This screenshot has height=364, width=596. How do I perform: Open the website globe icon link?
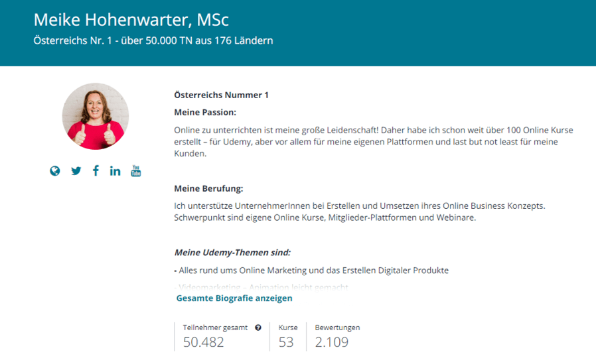(54, 171)
